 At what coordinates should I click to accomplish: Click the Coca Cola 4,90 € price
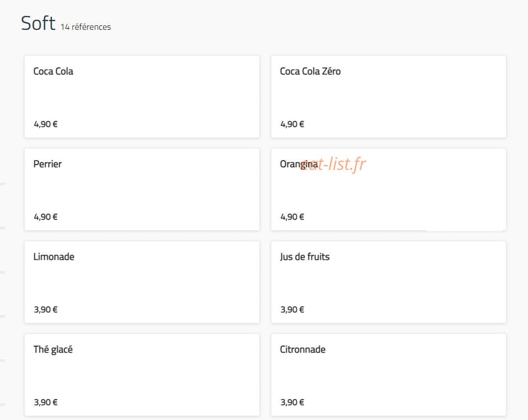(x=45, y=124)
